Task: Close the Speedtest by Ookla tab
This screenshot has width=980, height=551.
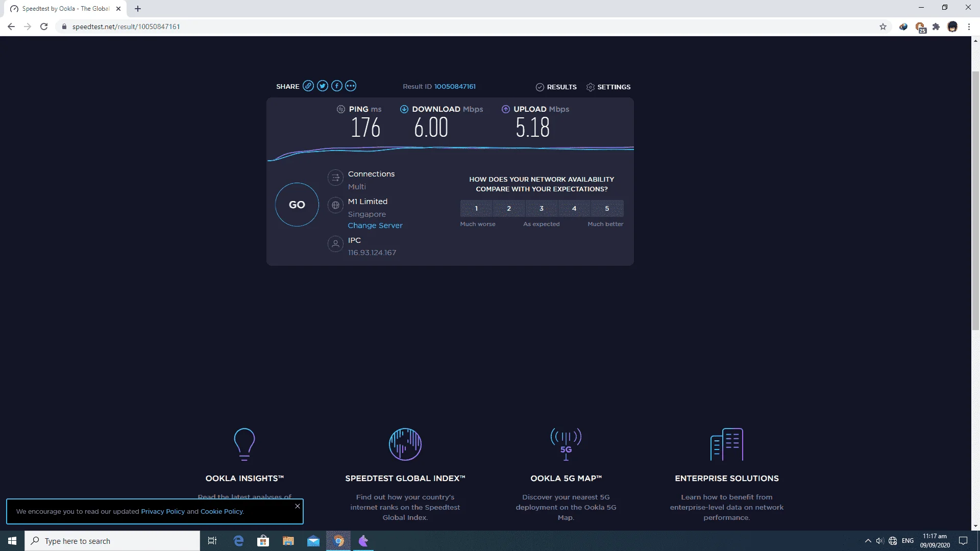Action: pos(118,9)
